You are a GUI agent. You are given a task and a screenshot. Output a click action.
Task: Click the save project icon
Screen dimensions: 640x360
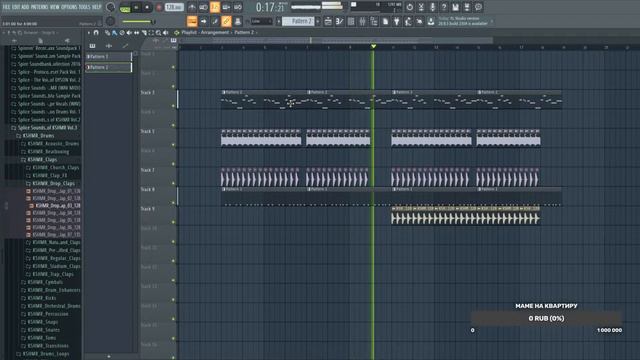tap(456, 7)
